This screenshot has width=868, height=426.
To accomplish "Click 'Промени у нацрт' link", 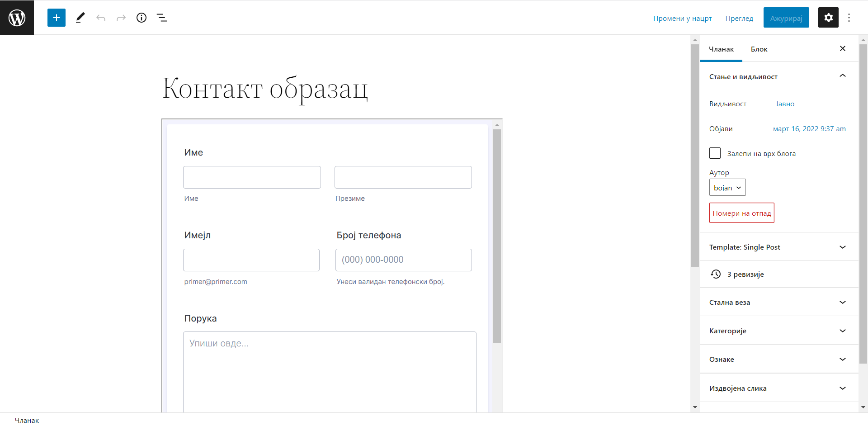I will 682,18.
